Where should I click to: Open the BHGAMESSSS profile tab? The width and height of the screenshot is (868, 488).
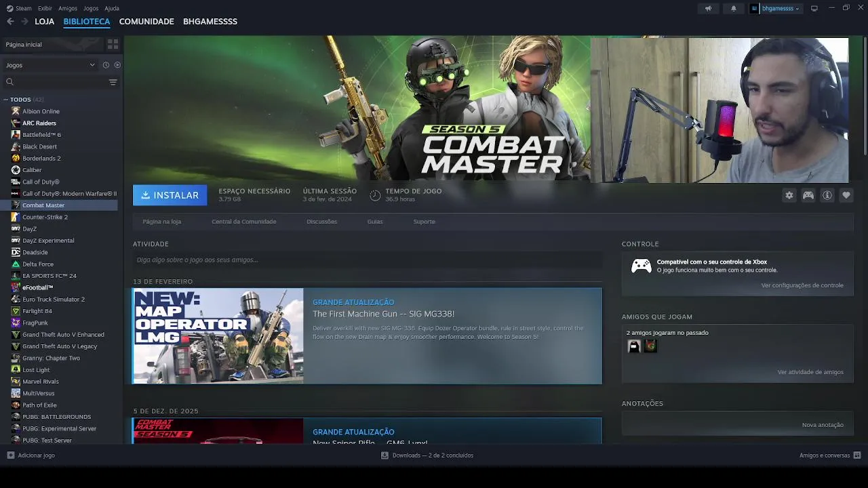point(210,22)
